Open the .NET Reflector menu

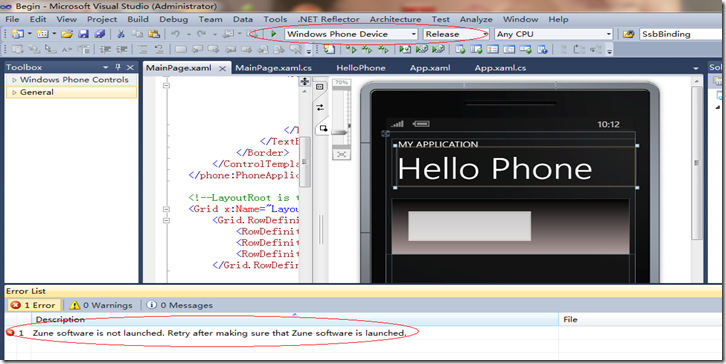click(x=329, y=19)
